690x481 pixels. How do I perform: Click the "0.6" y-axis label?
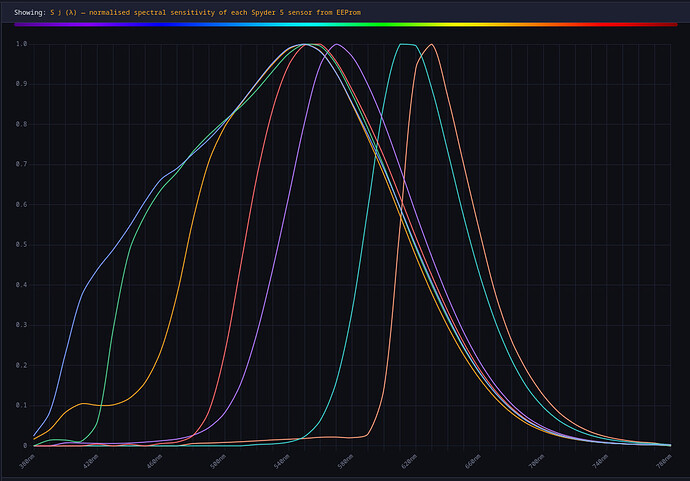[x=22, y=204]
